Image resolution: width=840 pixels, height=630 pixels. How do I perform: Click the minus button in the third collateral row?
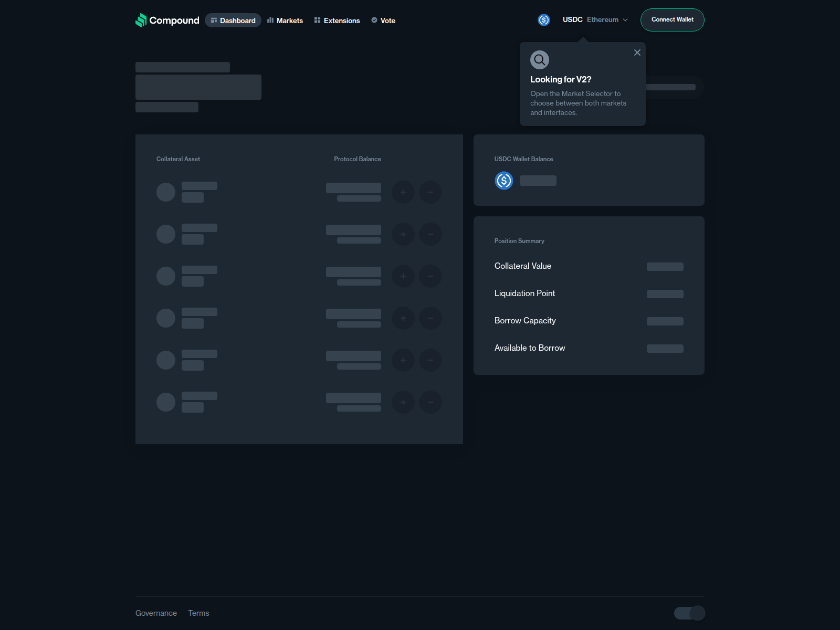coord(430,276)
